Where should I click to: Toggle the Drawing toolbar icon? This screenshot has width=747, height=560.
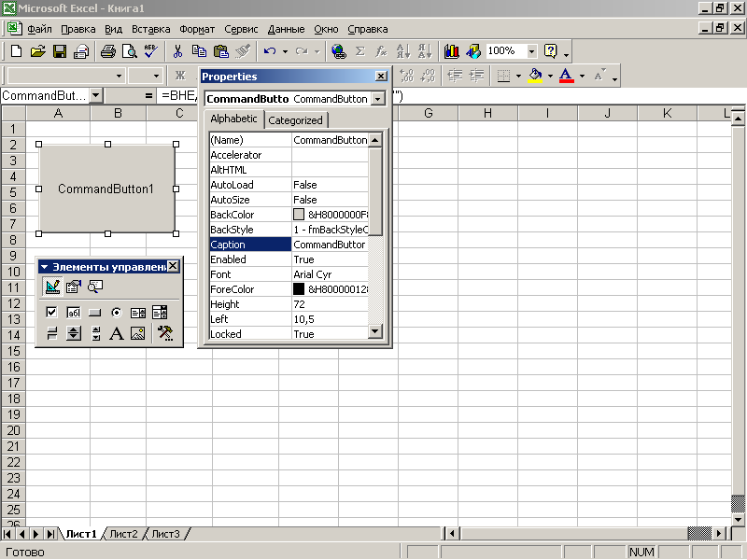(x=473, y=51)
